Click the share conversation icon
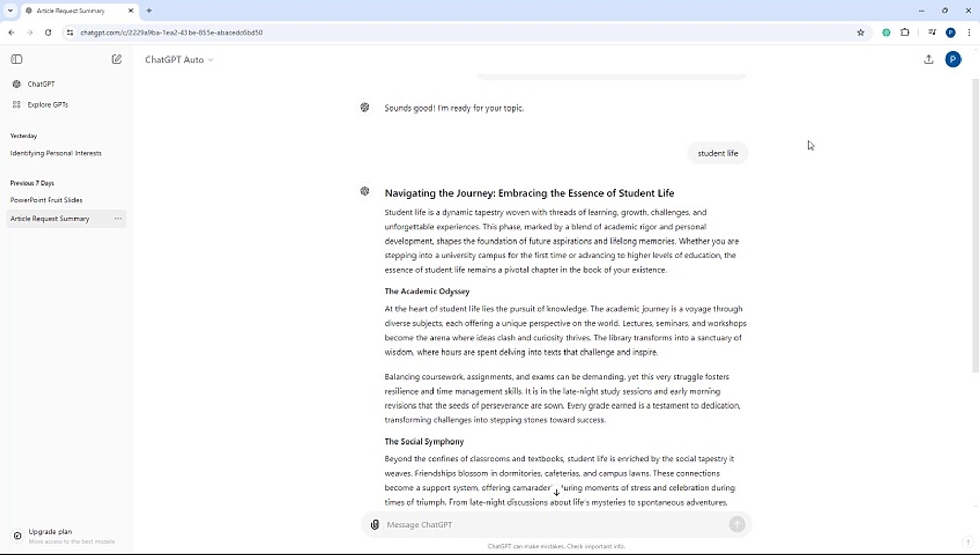The image size is (980, 555). pyautogui.click(x=929, y=60)
